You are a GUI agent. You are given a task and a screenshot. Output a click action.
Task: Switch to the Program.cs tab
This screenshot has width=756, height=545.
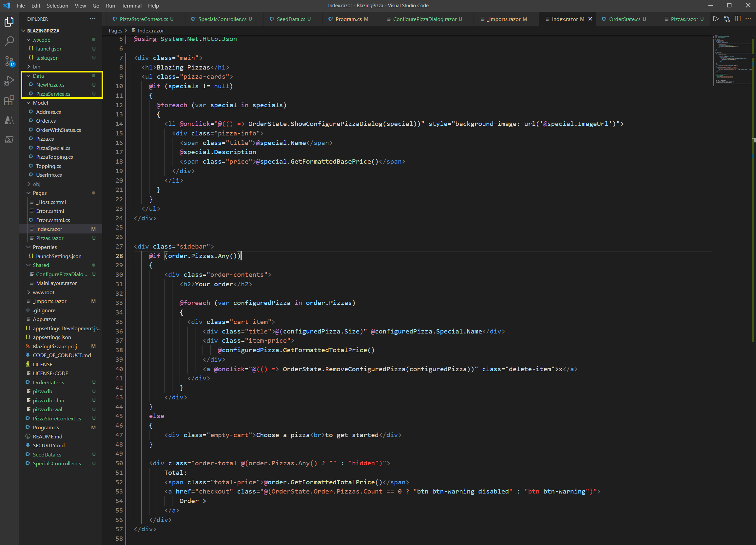tap(348, 19)
